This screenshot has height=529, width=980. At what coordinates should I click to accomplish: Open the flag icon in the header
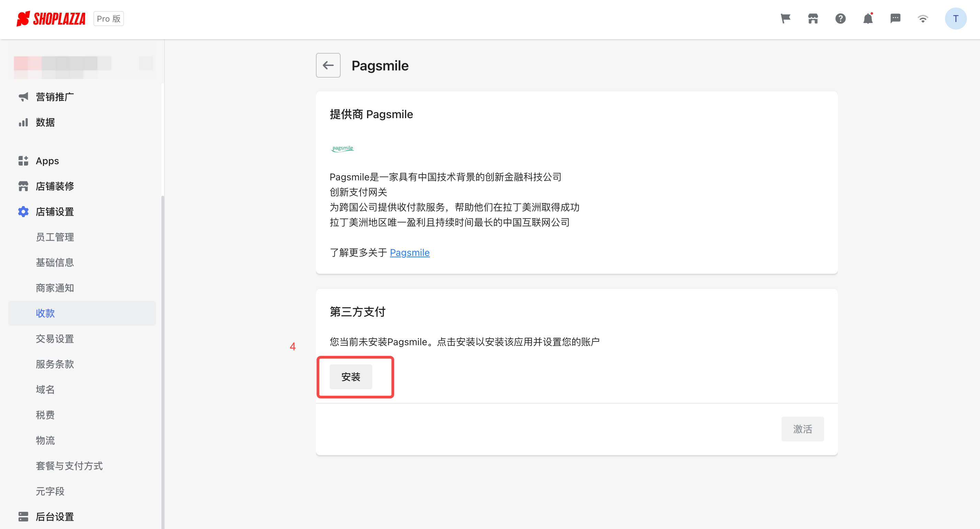(x=786, y=19)
